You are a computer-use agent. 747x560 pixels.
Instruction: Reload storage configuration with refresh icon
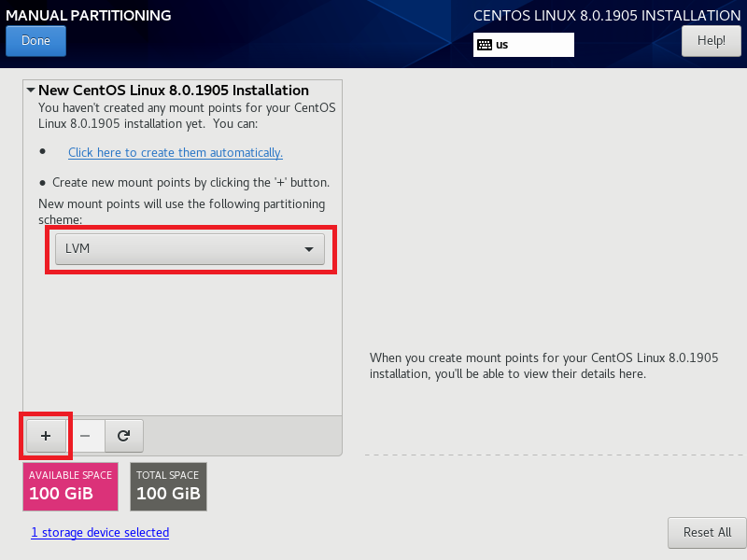point(124,436)
